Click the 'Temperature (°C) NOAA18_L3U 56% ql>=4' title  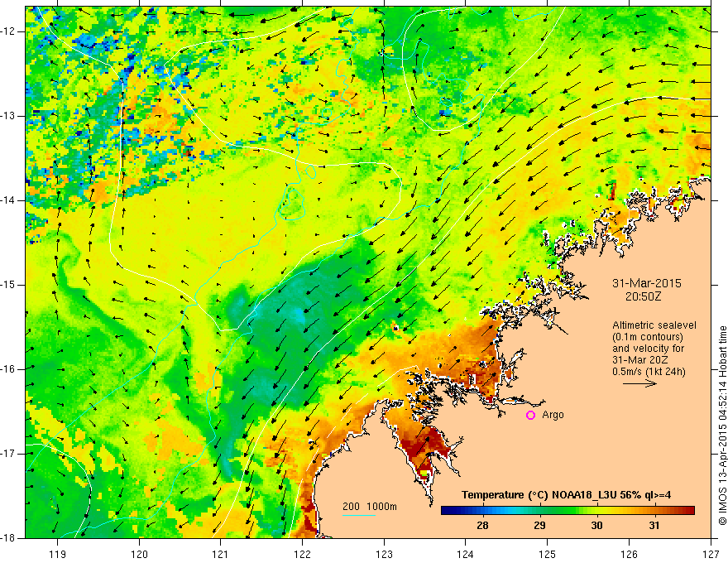566,495
